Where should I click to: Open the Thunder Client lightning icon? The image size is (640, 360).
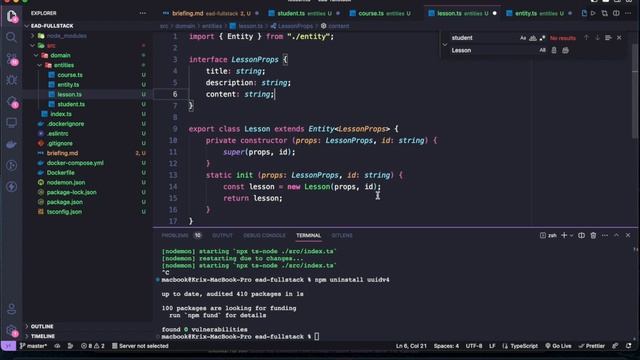11,187
